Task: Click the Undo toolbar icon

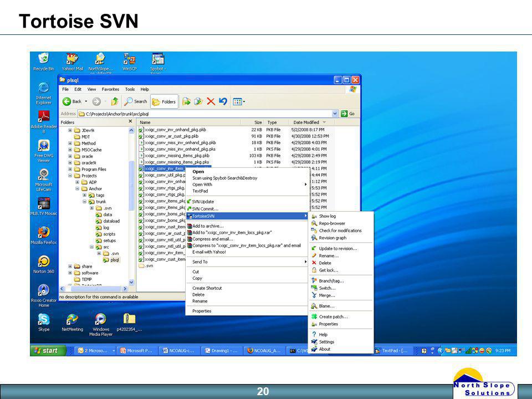Action: tap(223, 101)
